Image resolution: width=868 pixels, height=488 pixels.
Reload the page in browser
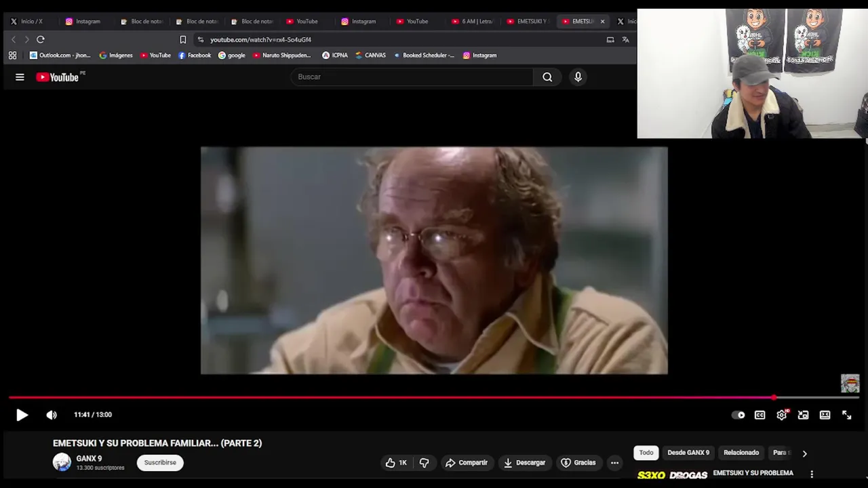point(41,39)
